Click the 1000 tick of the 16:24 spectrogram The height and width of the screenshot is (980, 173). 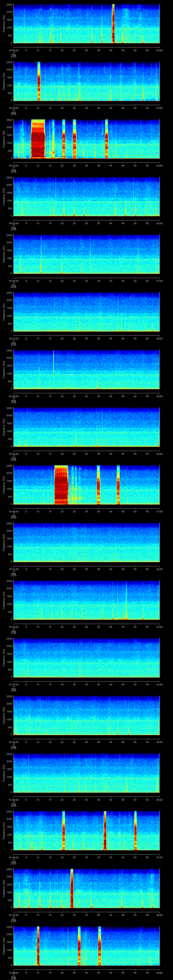(x=9, y=143)
